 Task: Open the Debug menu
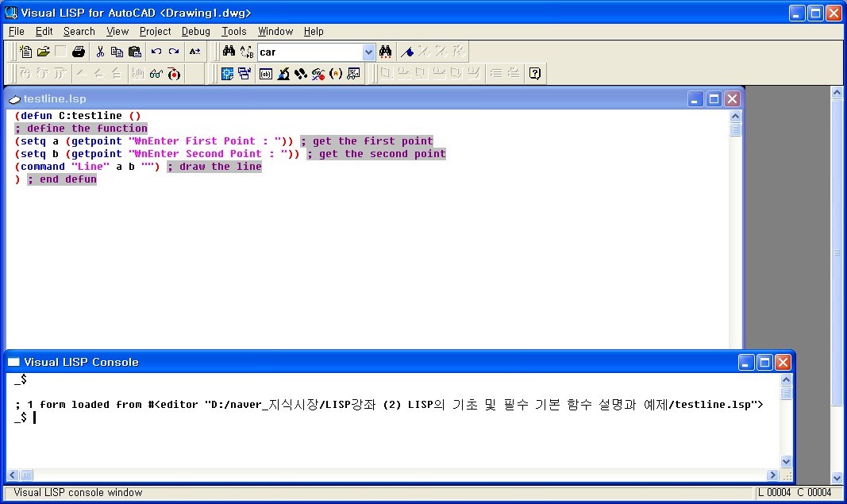[x=196, y=31]
